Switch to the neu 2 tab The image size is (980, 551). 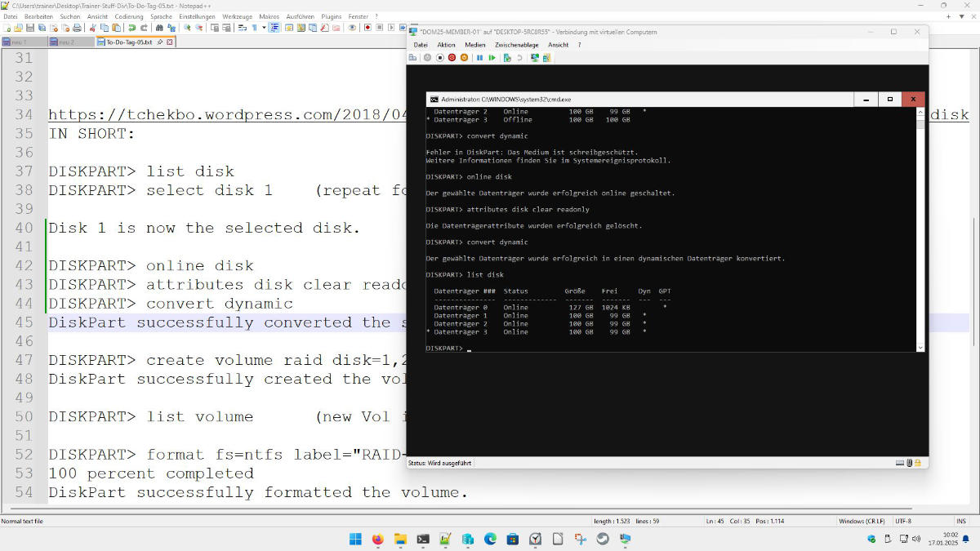point(66,42)
